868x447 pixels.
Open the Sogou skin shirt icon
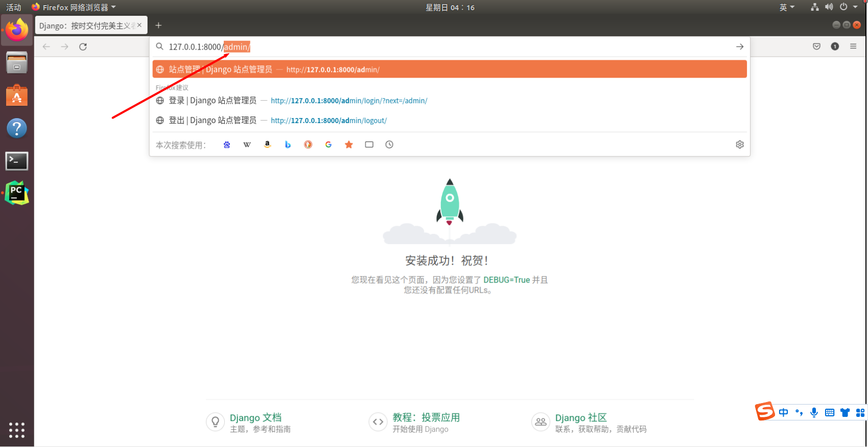coord(845,412)
